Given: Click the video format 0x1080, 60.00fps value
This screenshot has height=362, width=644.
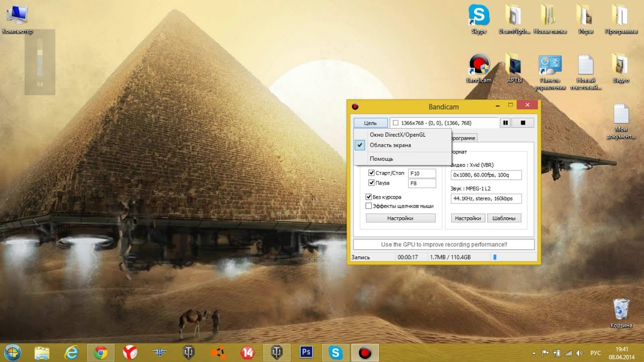Looking at the screenshot, I should [487, 175].
